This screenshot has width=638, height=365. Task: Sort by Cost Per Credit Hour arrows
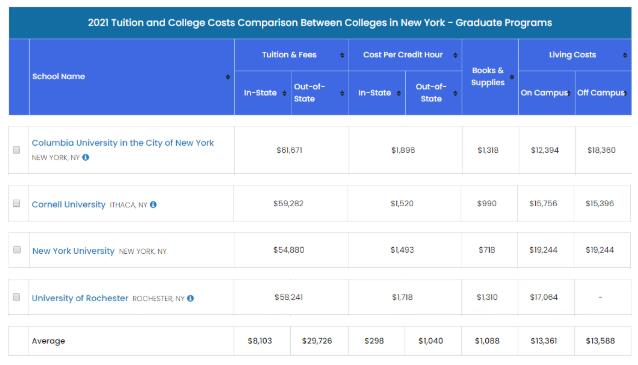pyautogui.click(x=455, y=55)
